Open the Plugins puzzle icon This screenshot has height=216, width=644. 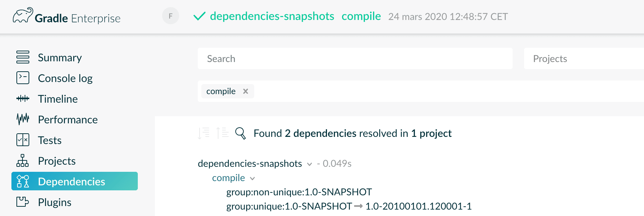pos(23,202)
